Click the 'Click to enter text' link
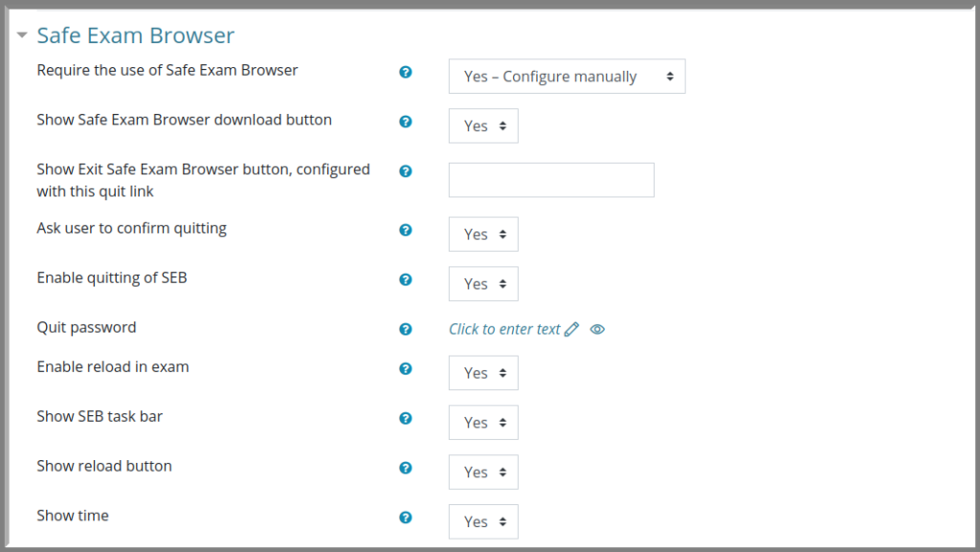This screenshot has height=552, width=980. click(x=504, y=329)
